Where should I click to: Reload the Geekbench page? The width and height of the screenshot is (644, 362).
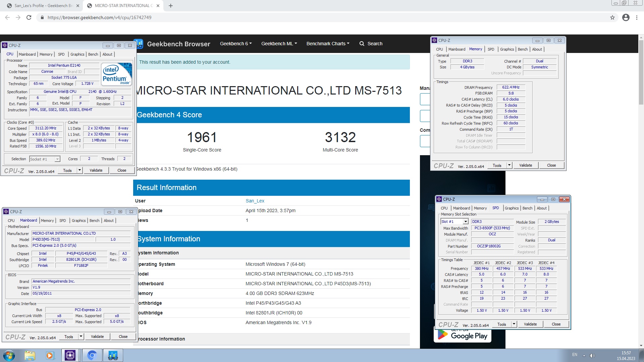(29, 17)
